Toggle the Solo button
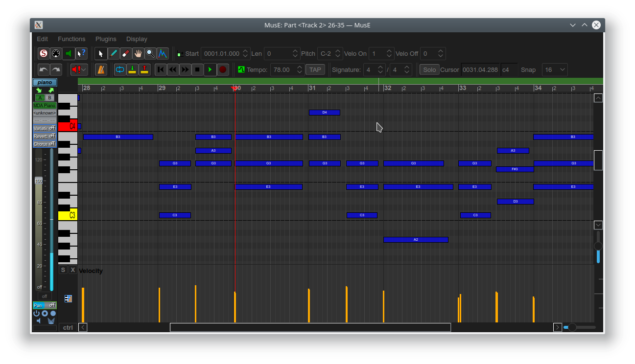635x364 pixels. pos(429,69)
